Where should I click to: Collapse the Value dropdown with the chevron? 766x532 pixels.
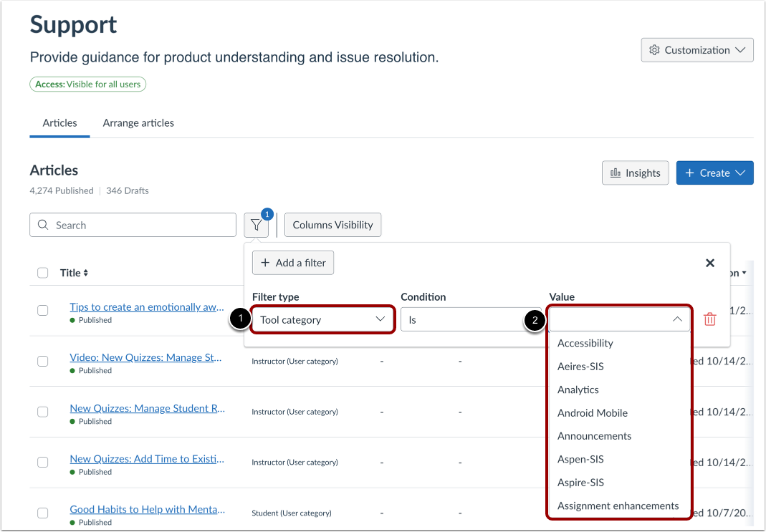point(679,319)
